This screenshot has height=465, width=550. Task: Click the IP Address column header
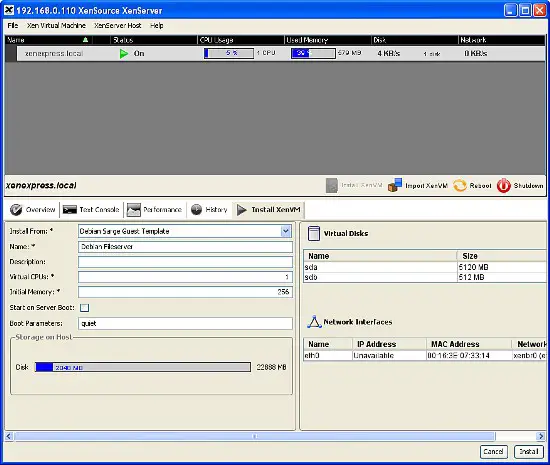click(x=389, y=344)
